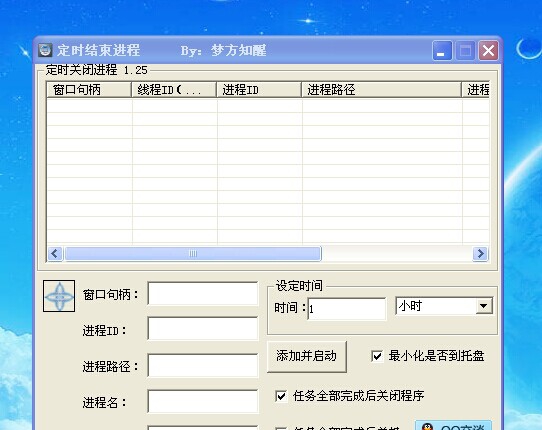
Task: Click the horizontal scrollbar thumb in list
Action: pos(193,254)
